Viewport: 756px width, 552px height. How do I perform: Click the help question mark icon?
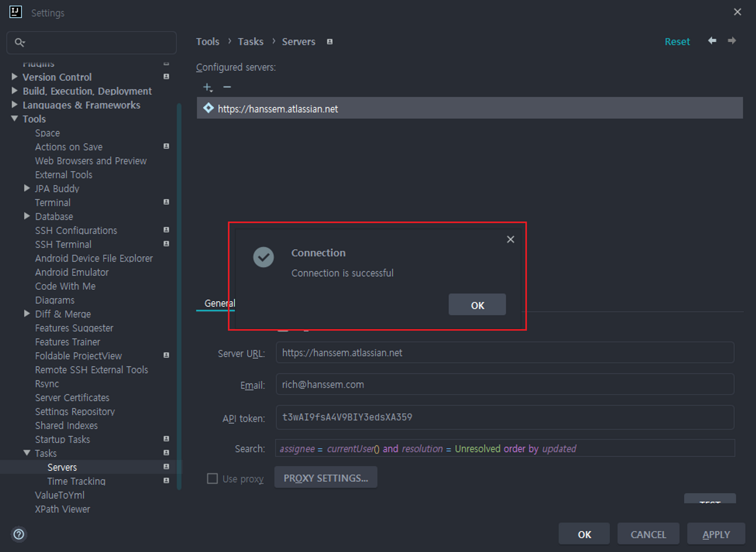pos(19,534)
